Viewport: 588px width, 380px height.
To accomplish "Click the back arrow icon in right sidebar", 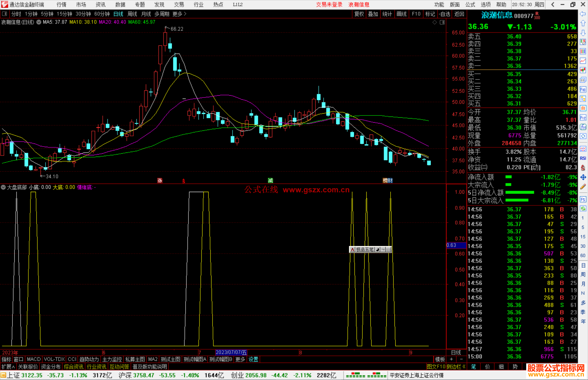I will pos(583,14).
